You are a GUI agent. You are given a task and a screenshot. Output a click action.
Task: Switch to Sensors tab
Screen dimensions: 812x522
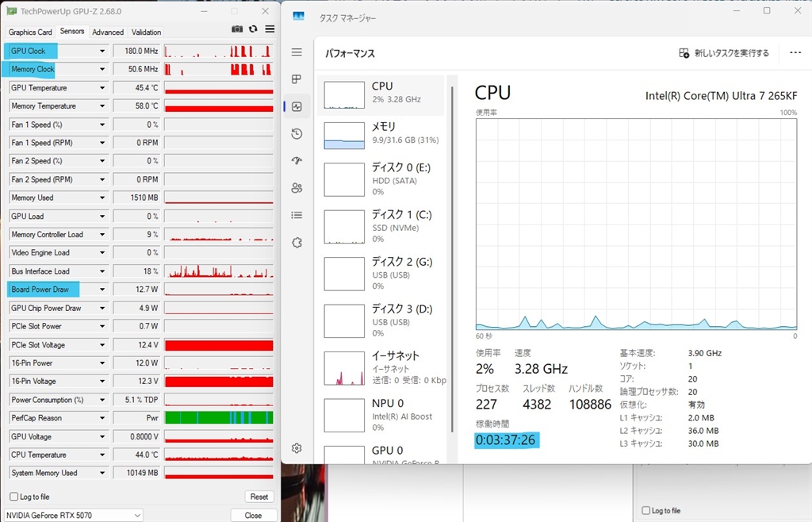tap(72, 31)
